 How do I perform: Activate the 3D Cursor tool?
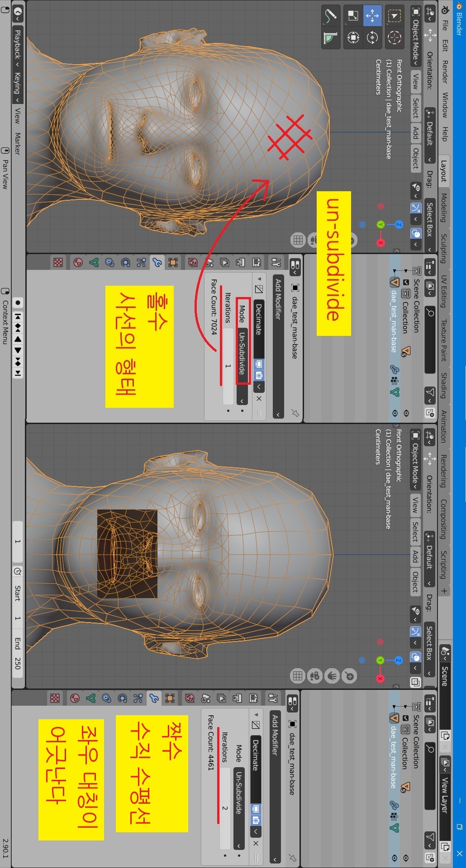(395, 38)
